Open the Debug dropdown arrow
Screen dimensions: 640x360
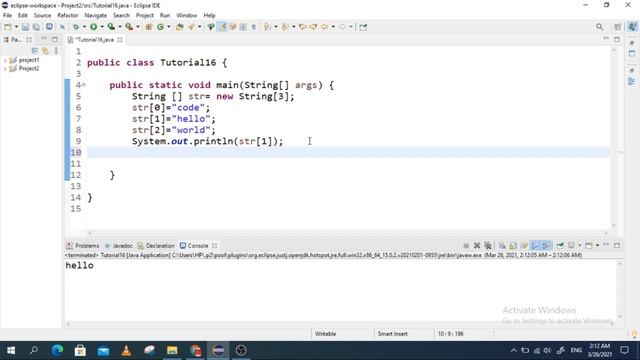tap(84, 27)
